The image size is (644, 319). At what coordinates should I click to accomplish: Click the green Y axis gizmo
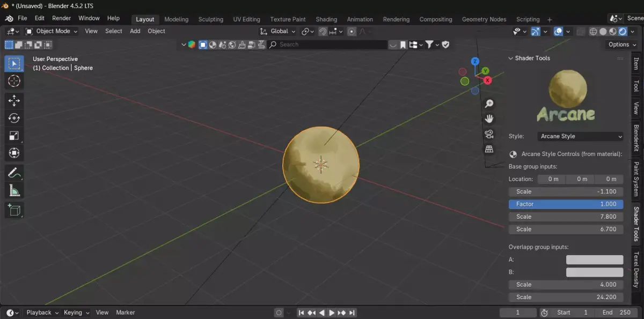tap(485, 71)
